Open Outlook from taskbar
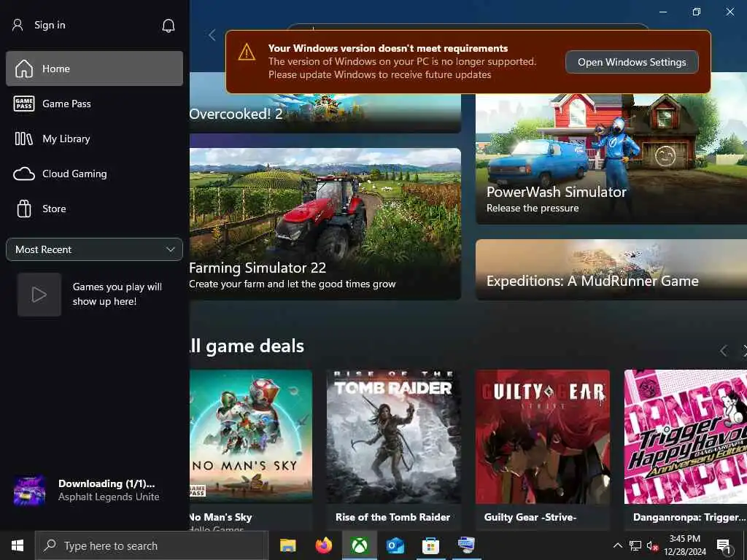 pyautogui.click(x=395, y=545)
